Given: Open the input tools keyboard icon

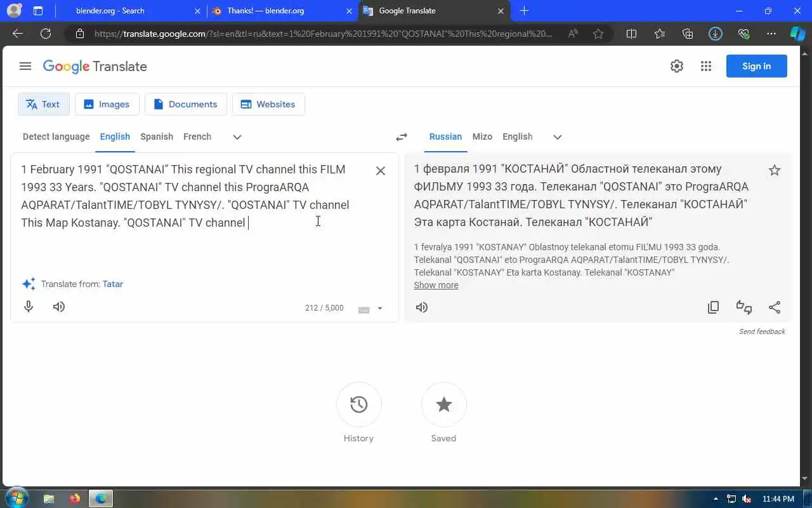Looking at the screenshot, I should (364, 309).
